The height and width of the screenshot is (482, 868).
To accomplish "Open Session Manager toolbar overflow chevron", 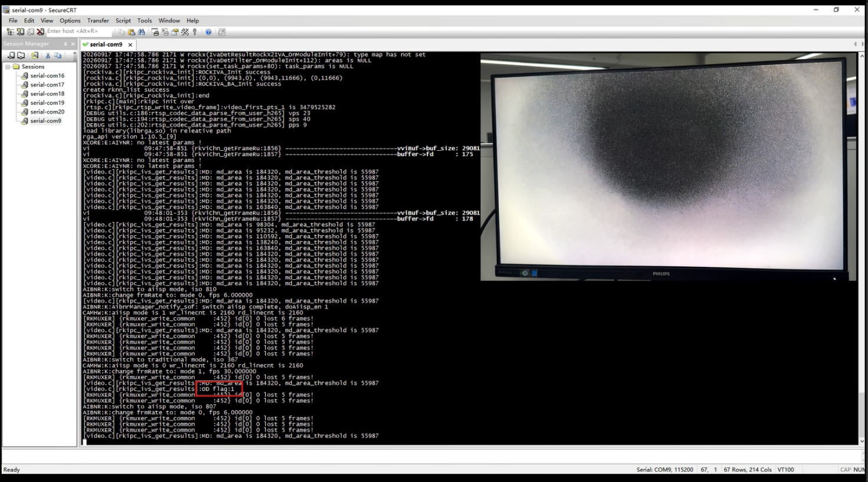I will [x=74, y=54].
